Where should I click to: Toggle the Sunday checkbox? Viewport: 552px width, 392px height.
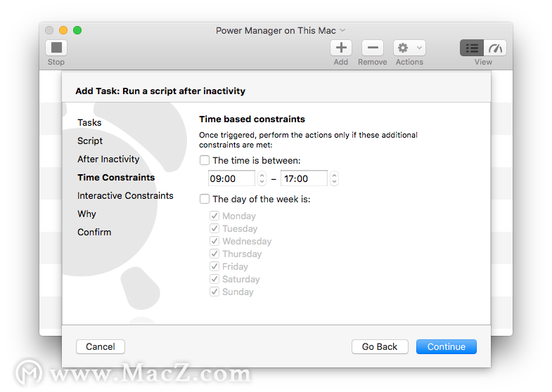click(214, 292)
